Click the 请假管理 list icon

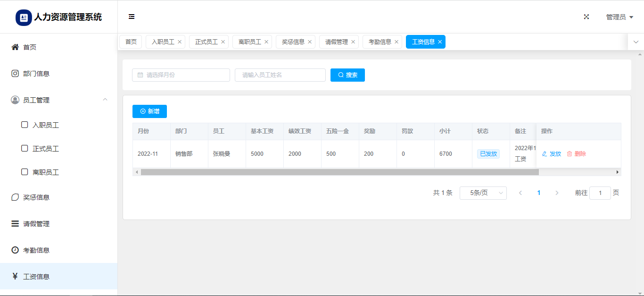pyautogui.click(x=15, y=224)
